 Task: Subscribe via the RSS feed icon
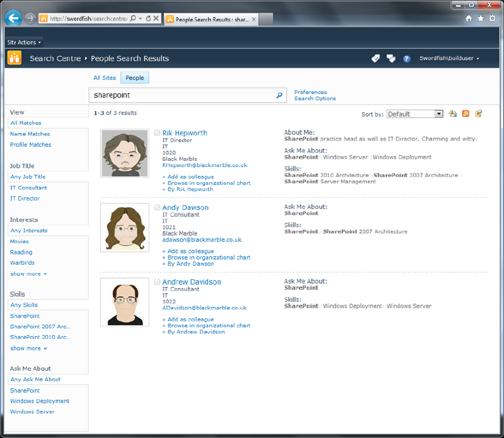[x=466, y=113]
